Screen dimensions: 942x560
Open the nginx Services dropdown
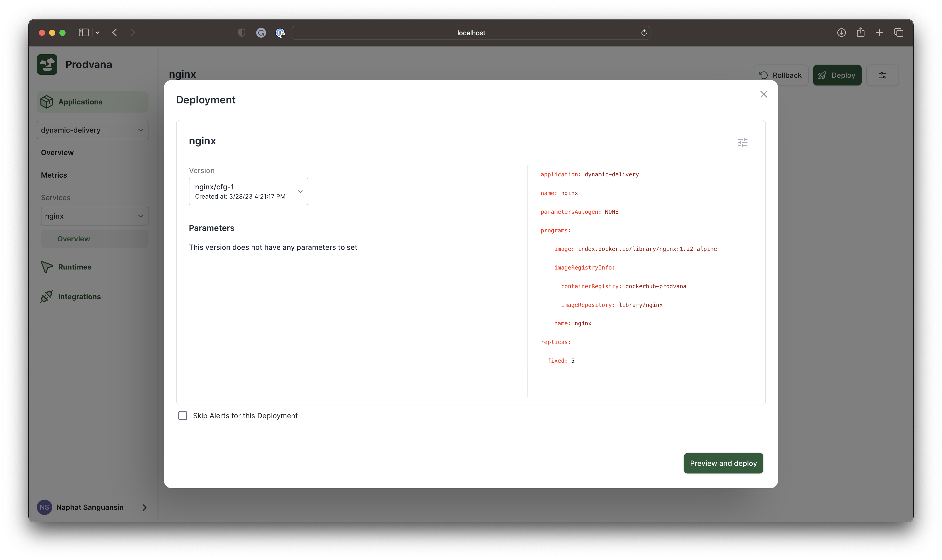(x=94, y=216)
